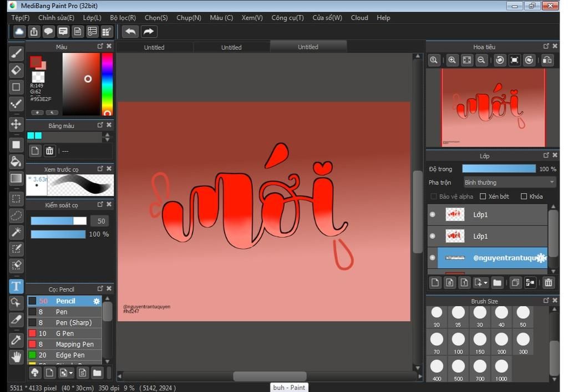This screenshot has height=392, width=568.
Task: Undock the Màu color panel
Action: click(100, 47)
